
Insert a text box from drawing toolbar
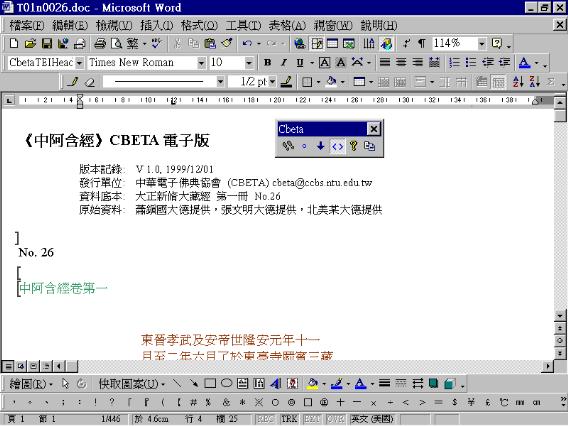tap(243, 383)
